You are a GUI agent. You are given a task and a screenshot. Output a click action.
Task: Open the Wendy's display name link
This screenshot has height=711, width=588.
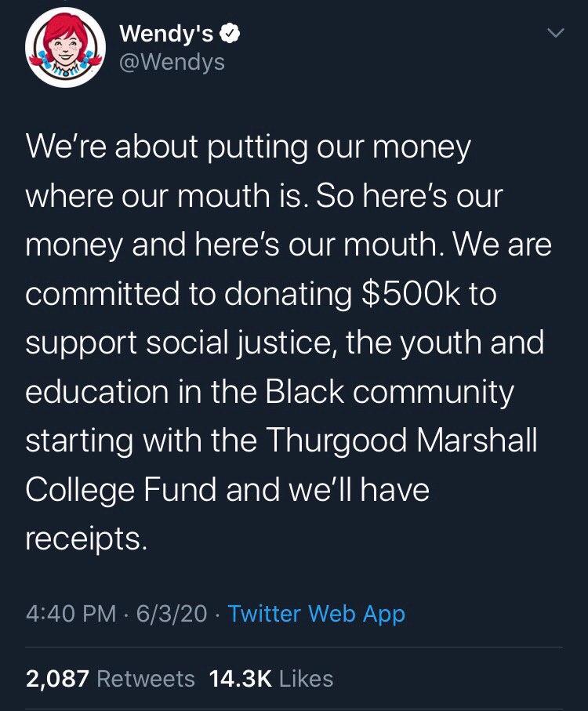[x=166, y=33]
